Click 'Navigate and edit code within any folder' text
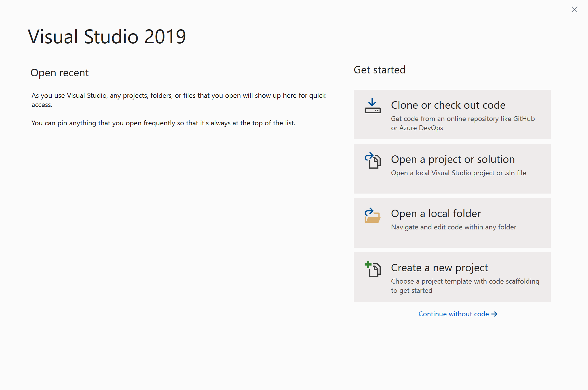The image size is (588, 390). click(453, 227)
